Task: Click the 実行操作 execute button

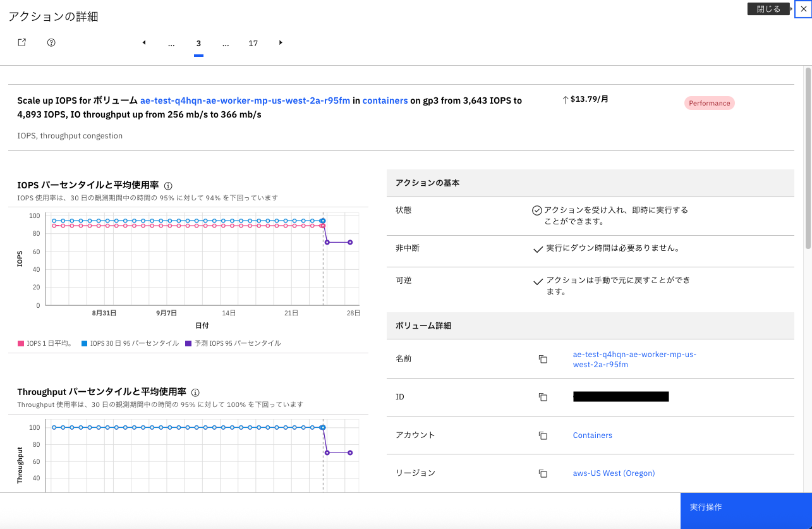Action: click(x=746, y=511)
